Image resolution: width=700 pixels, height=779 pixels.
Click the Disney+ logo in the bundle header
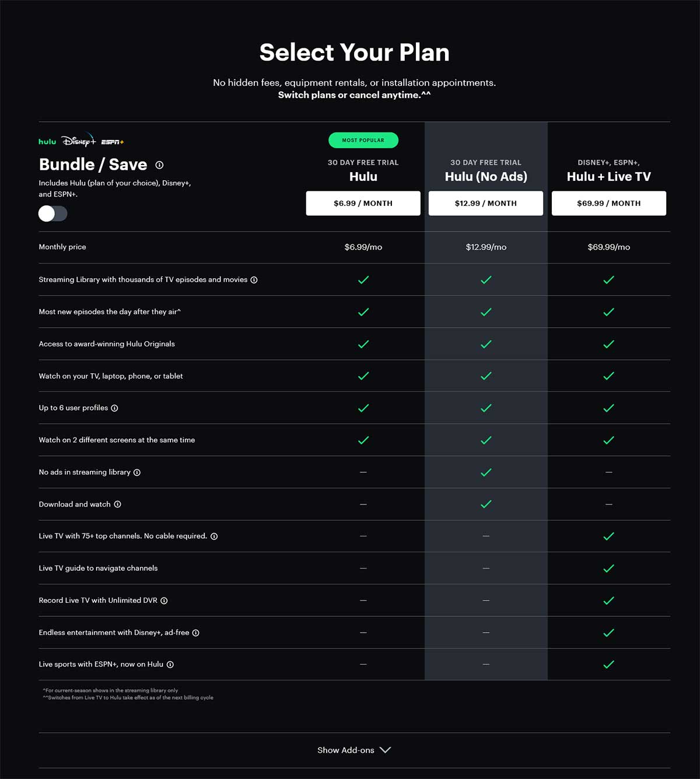79,141
